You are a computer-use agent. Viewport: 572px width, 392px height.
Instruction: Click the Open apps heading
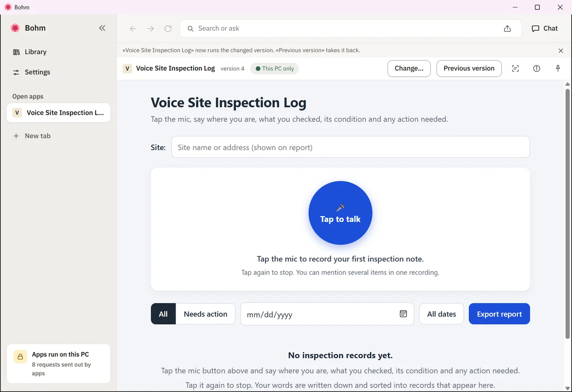tap(28, 96)
